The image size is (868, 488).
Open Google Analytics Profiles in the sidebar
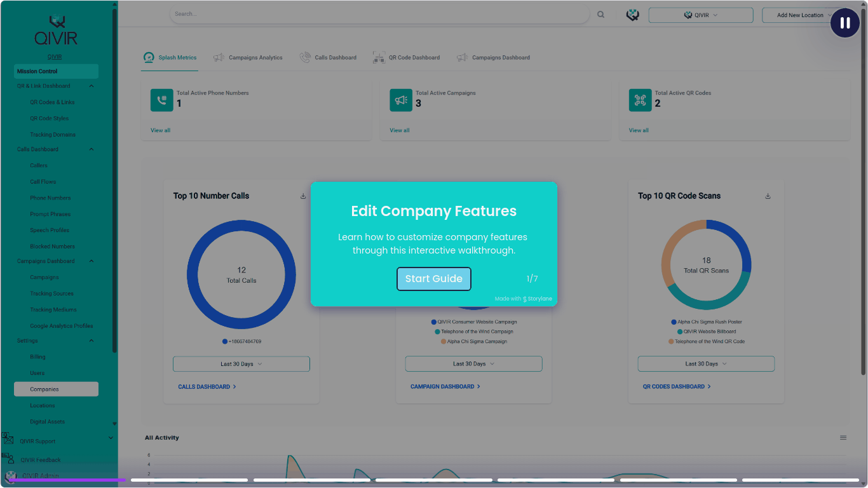point(62,326)
